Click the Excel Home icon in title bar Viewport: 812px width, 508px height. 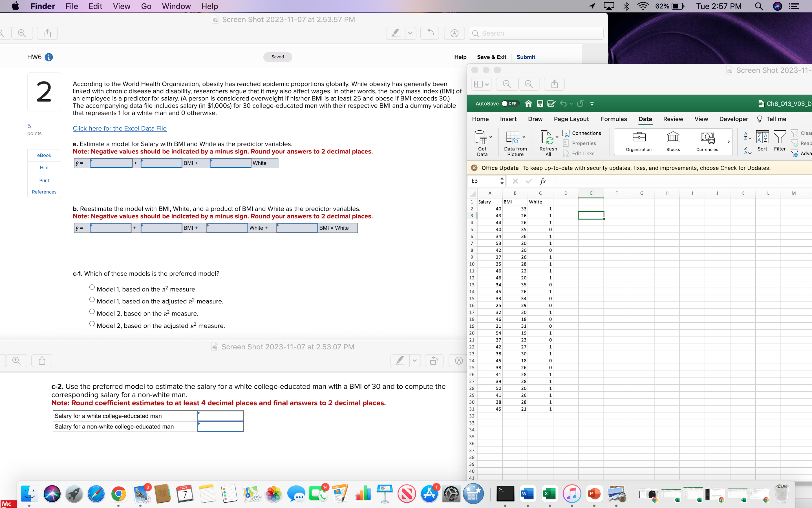click(528, 104)
